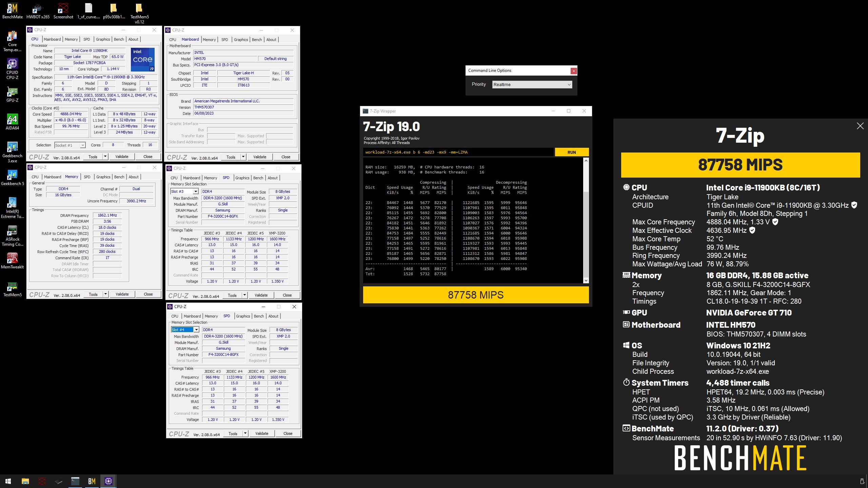This screenshot has width=868, height=488.
Task: Open File Explorer from the taskbar
Action: pyautogui.click(x=25, y=481)
